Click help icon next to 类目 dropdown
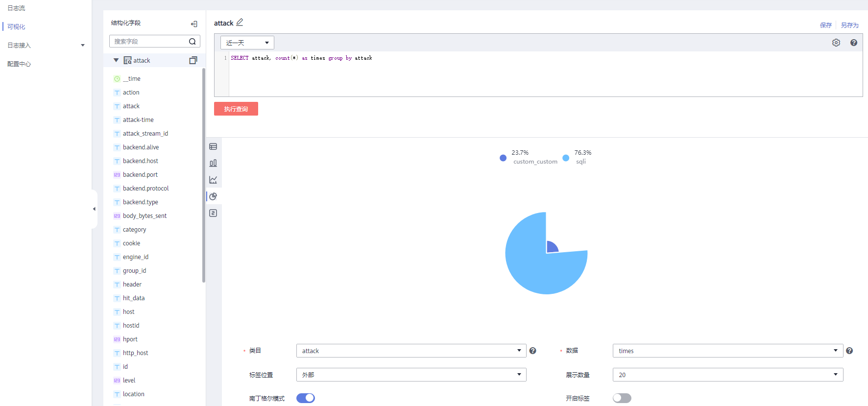 click(533, 351)
